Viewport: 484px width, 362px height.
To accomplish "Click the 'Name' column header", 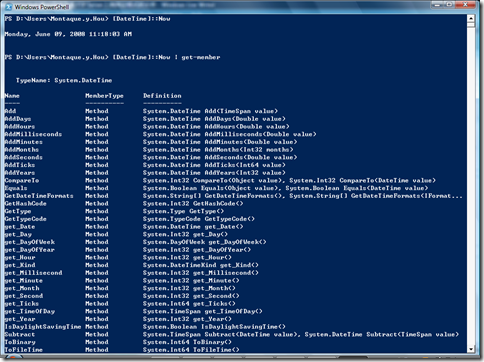I will [12, 96].
